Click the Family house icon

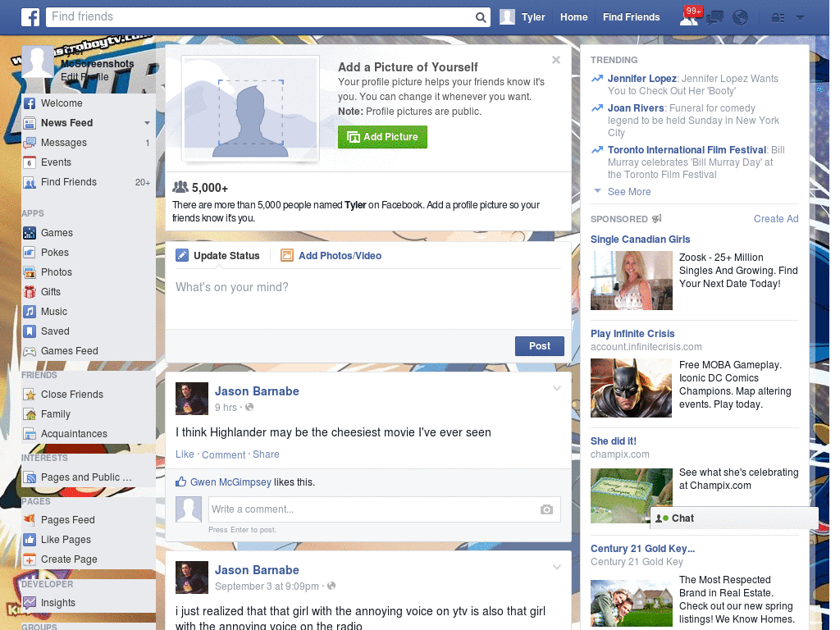tap(30, 414)
